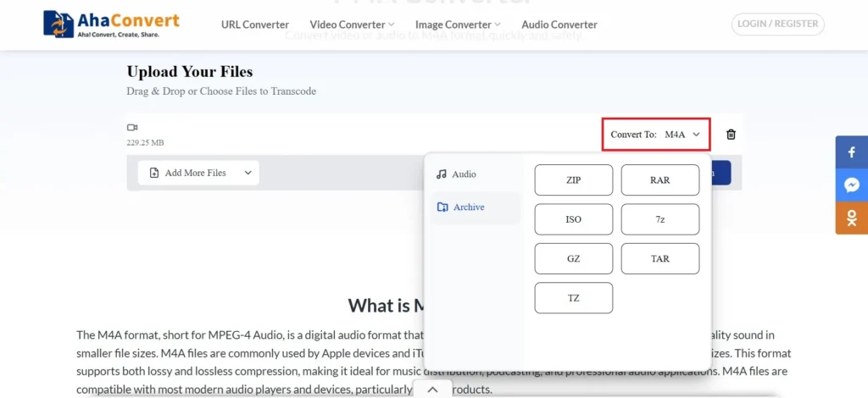Screen dimensions: 868x398
Task: Share page via Facebook icon
Action: (851, 153)
